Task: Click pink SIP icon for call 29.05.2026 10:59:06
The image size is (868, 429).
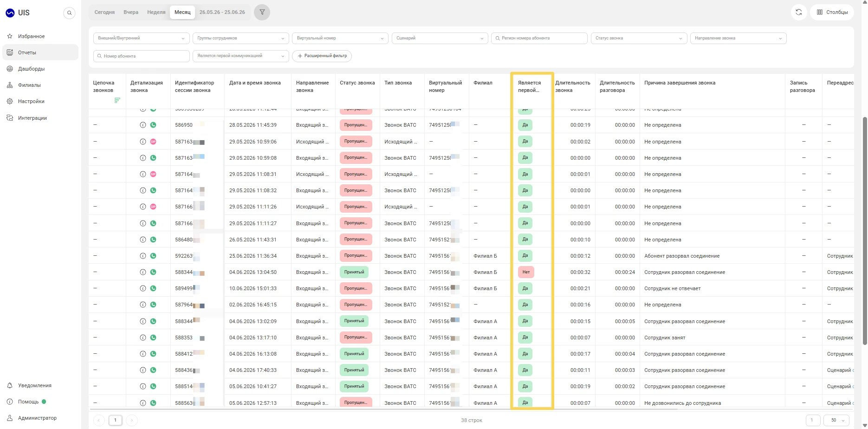Action: (153, 142)
